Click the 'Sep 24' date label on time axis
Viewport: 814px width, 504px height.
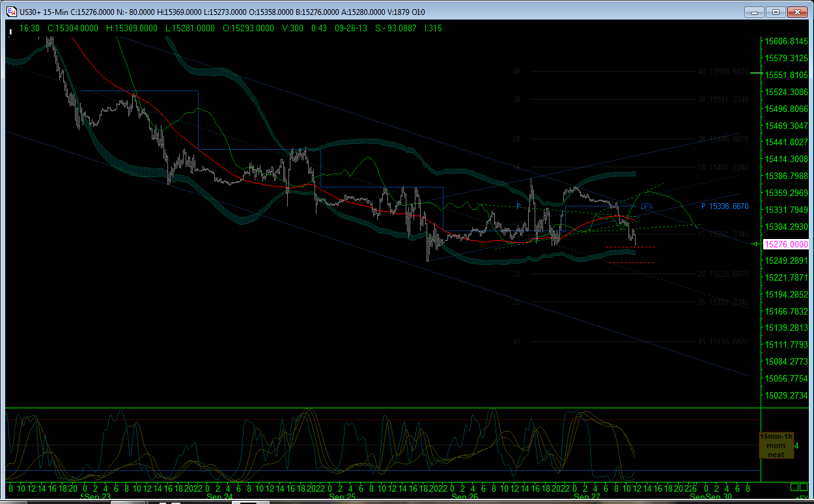coord(219,497)
